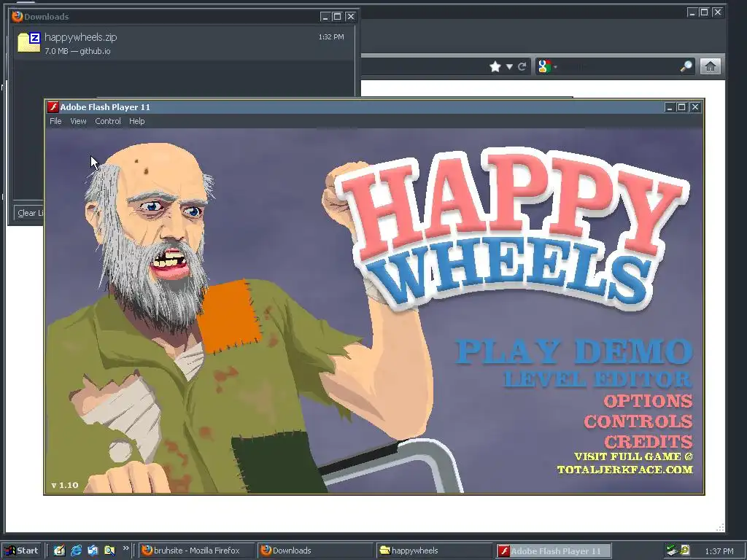747x560 pixels.
Task: Go to the Firefox home page button
Action: click(711, 66)
